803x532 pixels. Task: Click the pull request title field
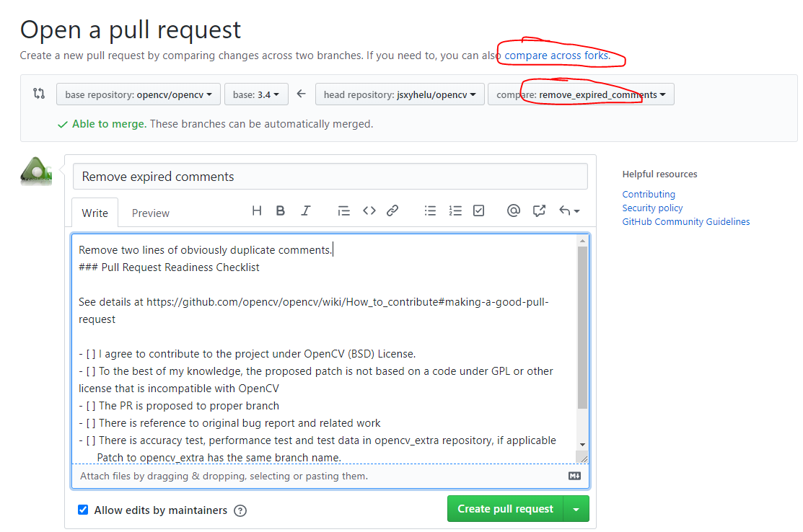(330, 177)
